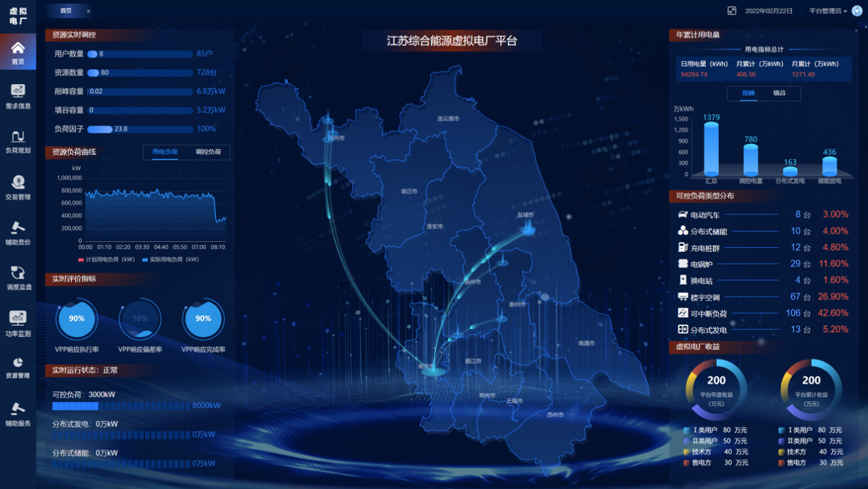Click the 可中断负荷 icon
The image size is (868, 489).
[682, 313]
